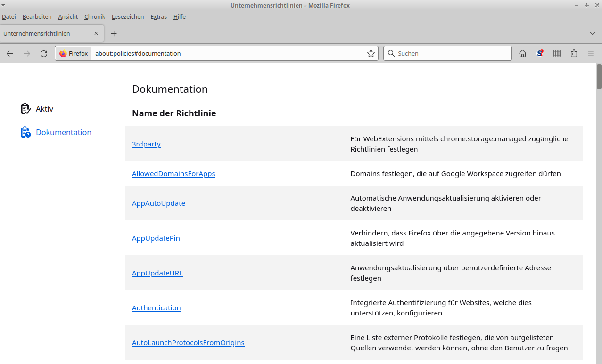Screen dimensions: 602x364
Task: Open the Extensions puzzle icon
Action: pyautogui.click(x=574, y=54)
